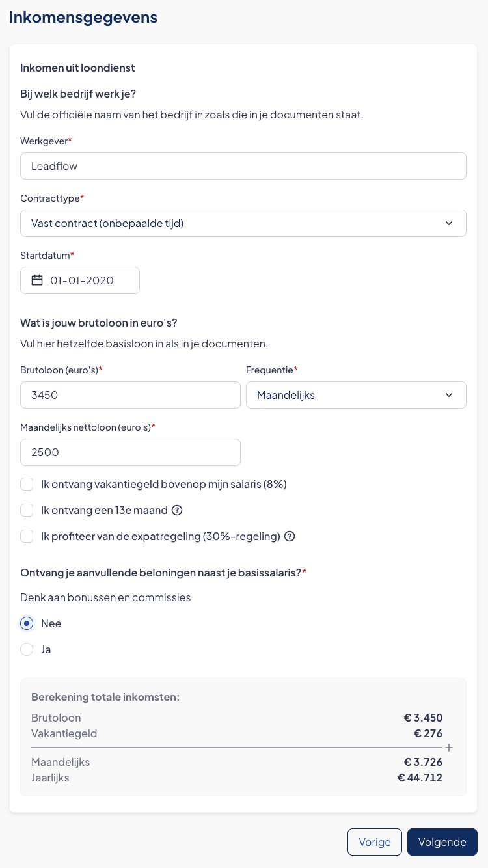The width and height of the screenshot is (488, 868).
Task: Go to next step with Volgende
Action: coord(442,842)
